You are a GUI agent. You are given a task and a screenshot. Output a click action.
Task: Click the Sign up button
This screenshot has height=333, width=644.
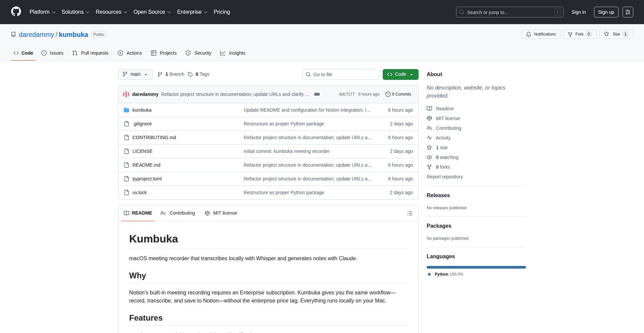click(x=606, y=12)
